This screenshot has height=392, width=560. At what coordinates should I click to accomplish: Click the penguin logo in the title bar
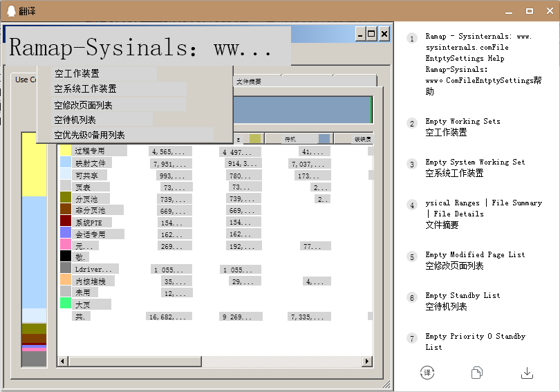[x=12, y=10]
